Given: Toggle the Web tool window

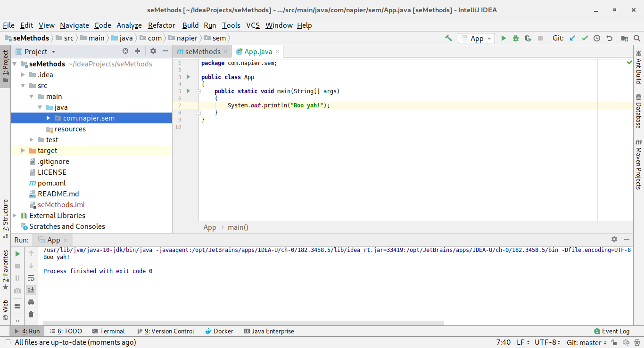Looking at the screenshot, I should tap(5, 310).
